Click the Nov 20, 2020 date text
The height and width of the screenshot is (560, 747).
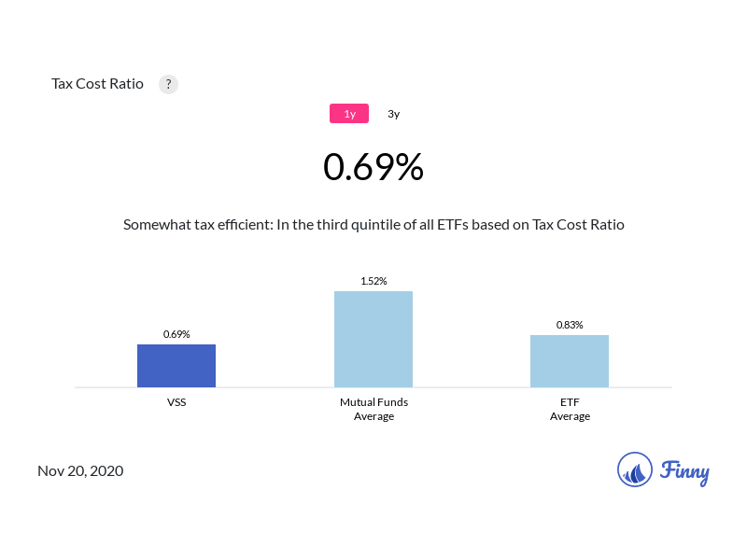point(80,470)
